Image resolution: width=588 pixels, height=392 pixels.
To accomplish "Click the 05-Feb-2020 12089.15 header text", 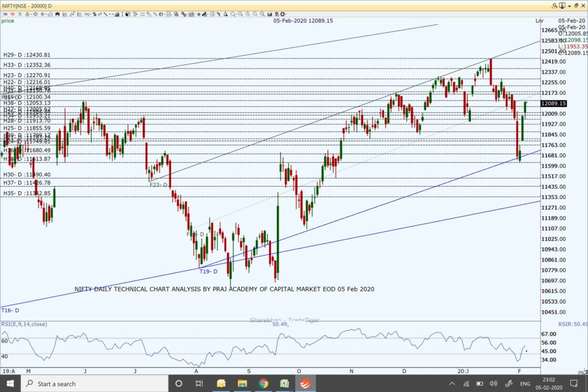I will click(x=303, y=21).
